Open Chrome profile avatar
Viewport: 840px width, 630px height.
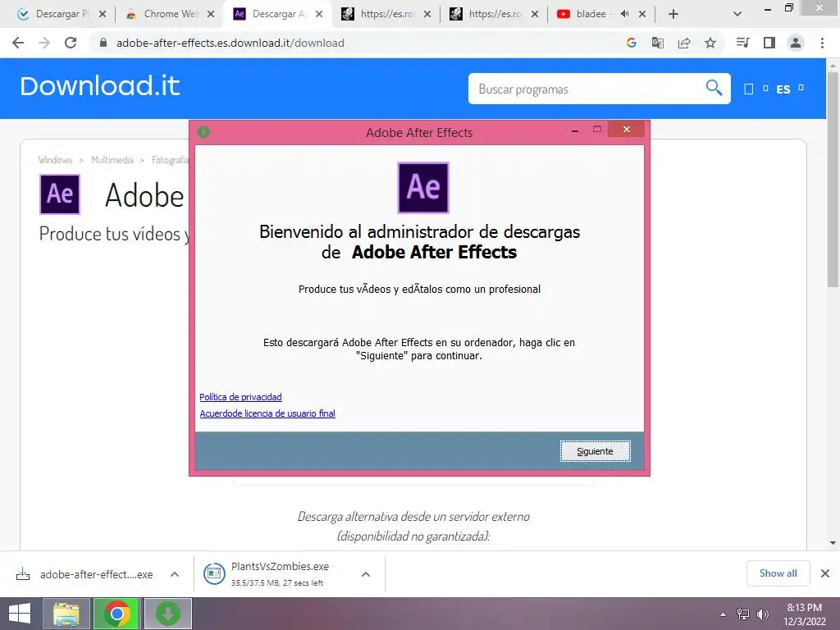796,43
